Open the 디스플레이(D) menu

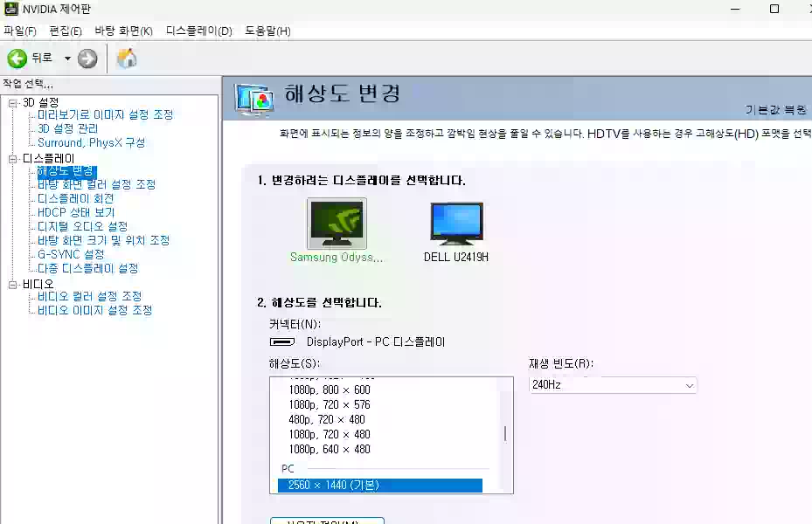coord(199,31)
